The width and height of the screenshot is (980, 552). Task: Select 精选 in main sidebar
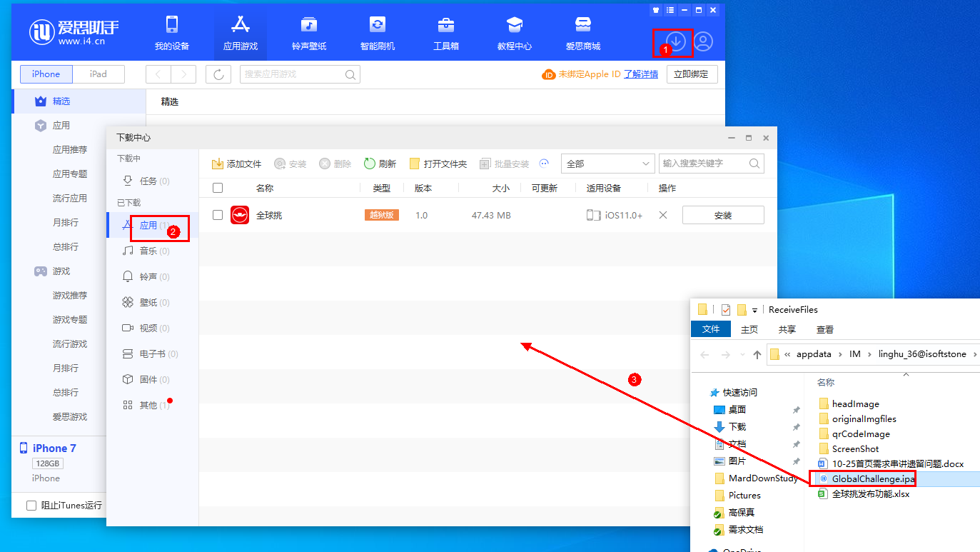(79, 101)
